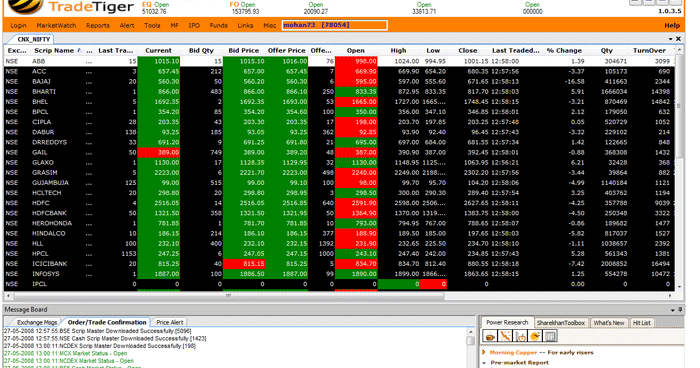
Task: Click the MCX Market Status - Open message
Action: [x=66, y=353]
